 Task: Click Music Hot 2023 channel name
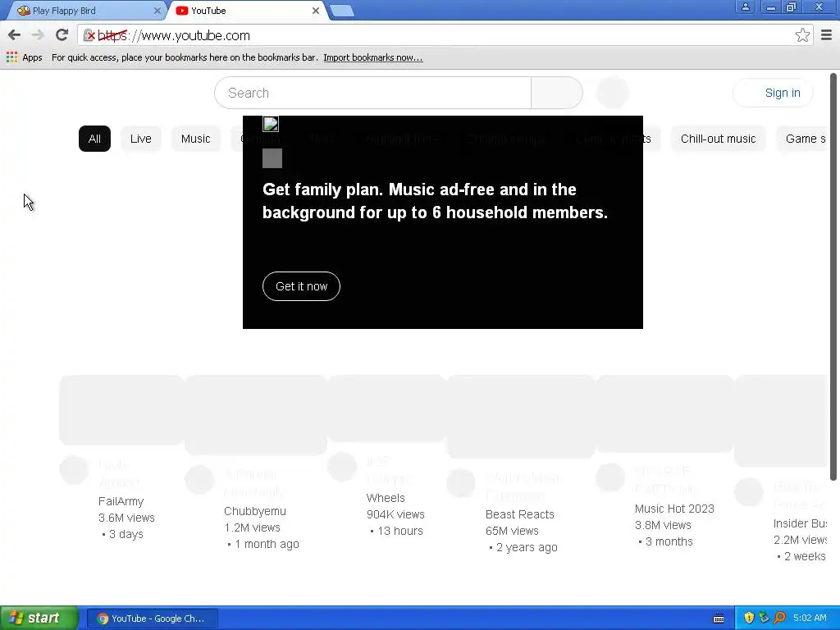pos(674,509)
